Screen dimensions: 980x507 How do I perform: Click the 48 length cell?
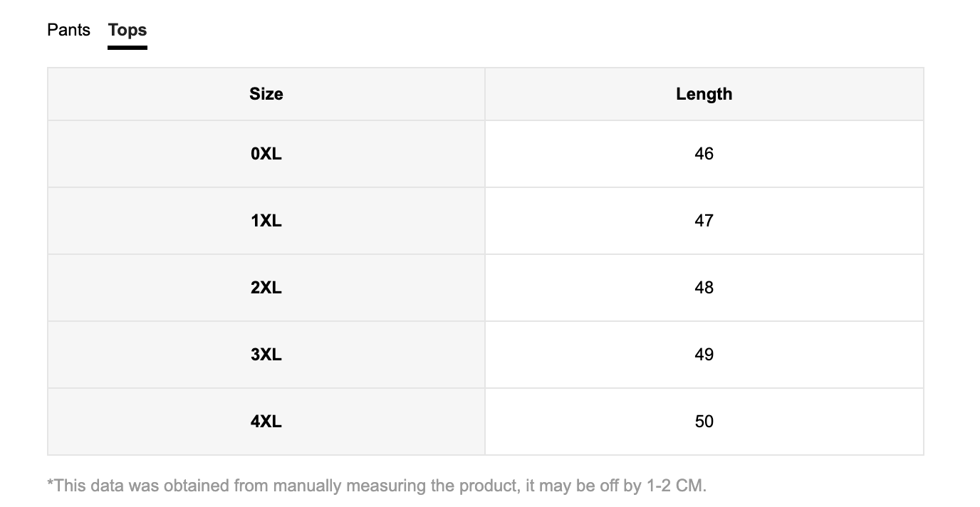tap(704, 288)
